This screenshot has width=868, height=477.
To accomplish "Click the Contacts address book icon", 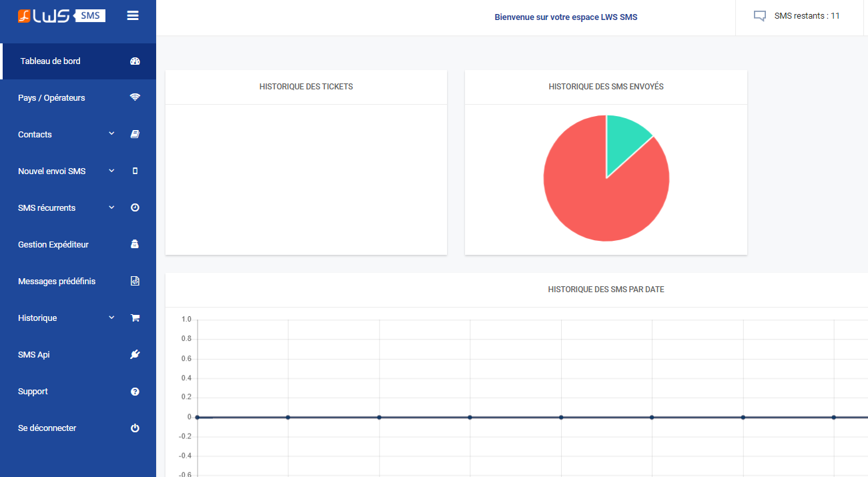I will click(x=135, y=134).
